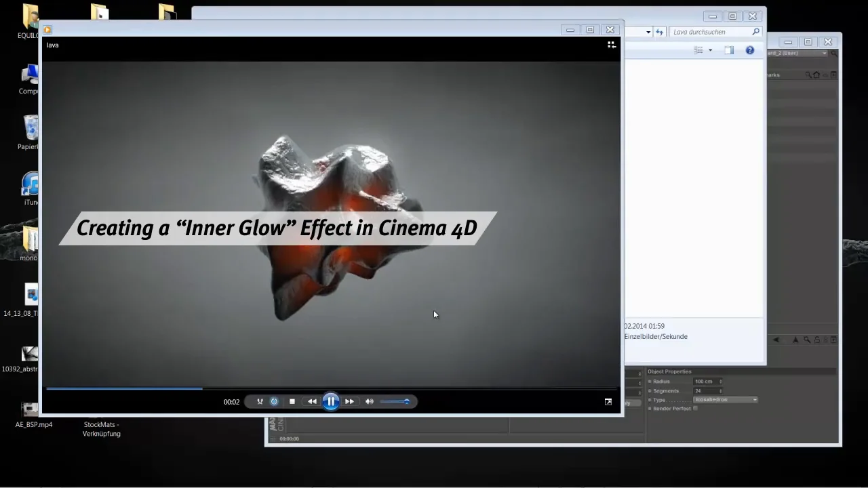Click Object Manager home icon
Viewport: 868px width, 488px height.
click(816, 75)
